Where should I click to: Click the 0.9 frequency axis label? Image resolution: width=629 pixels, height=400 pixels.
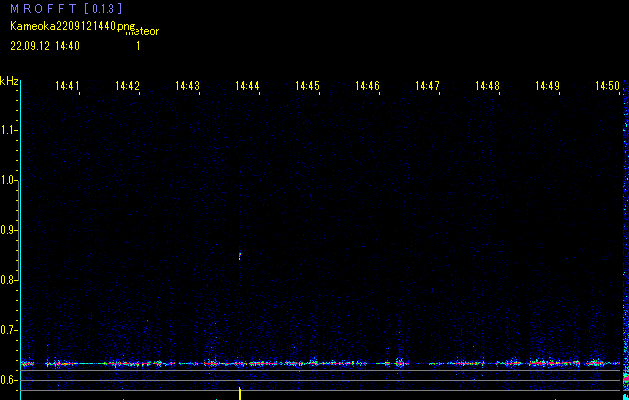[x=8, y=230]
